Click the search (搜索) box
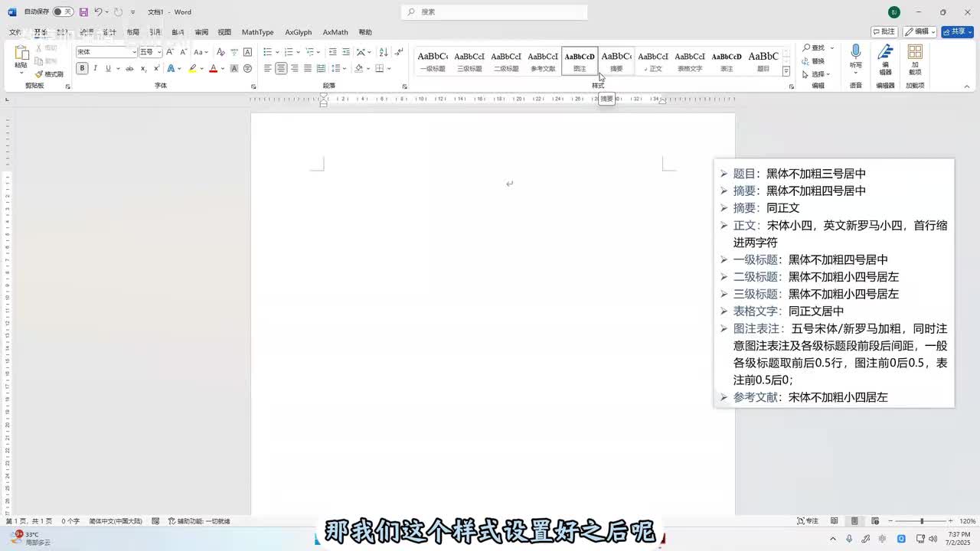This screenshot has width=980, height=551. [x=495, y=11]
